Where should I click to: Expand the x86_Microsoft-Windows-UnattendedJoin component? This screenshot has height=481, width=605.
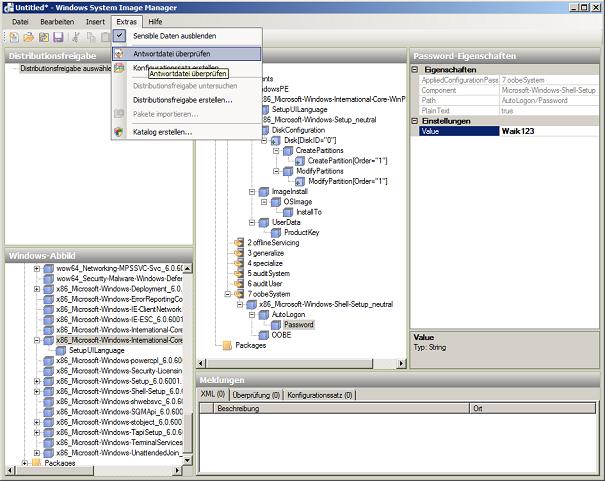point(37,453)
